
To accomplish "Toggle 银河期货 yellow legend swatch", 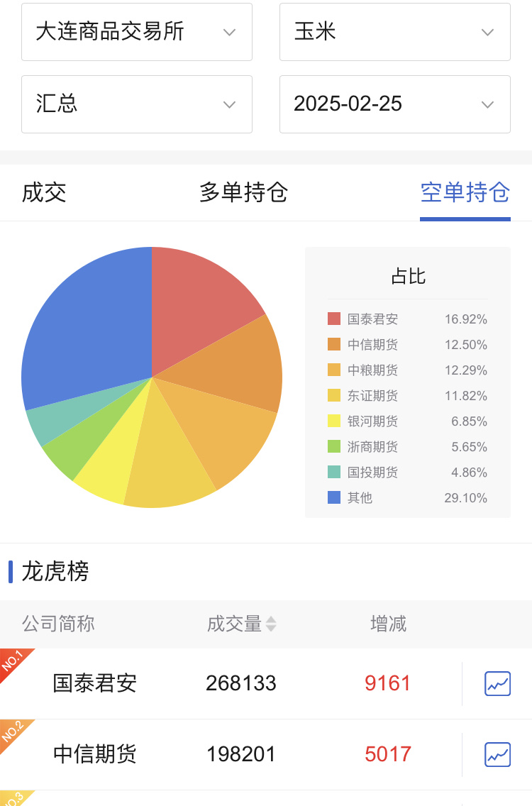I will [x=334, y=421].
